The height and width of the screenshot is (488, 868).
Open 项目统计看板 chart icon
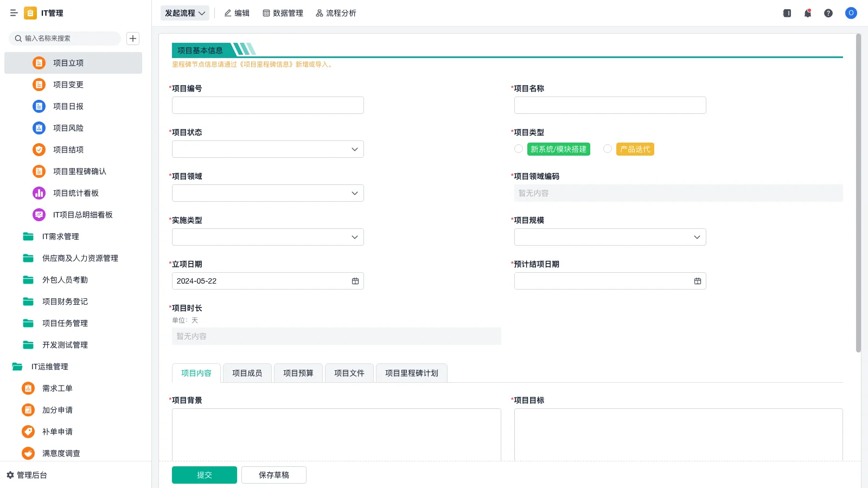39,193
